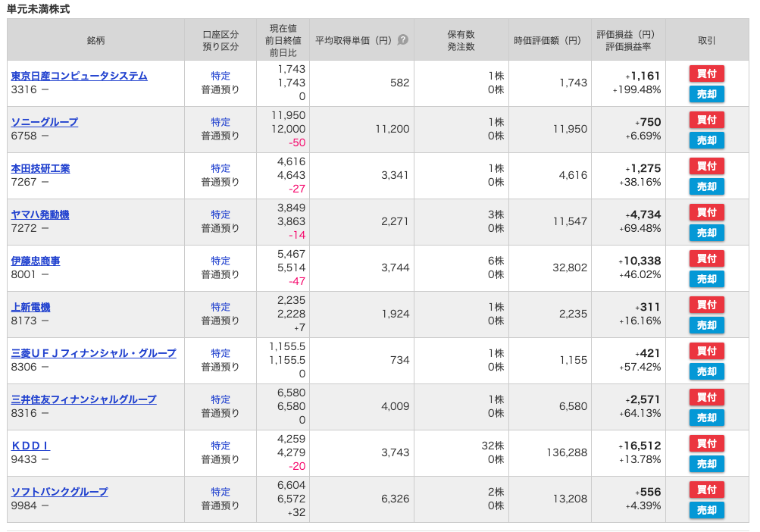
Task: Open 東京日産コンピュータシステム stock link
Action: pyautogui.click(x=79, y=76)
